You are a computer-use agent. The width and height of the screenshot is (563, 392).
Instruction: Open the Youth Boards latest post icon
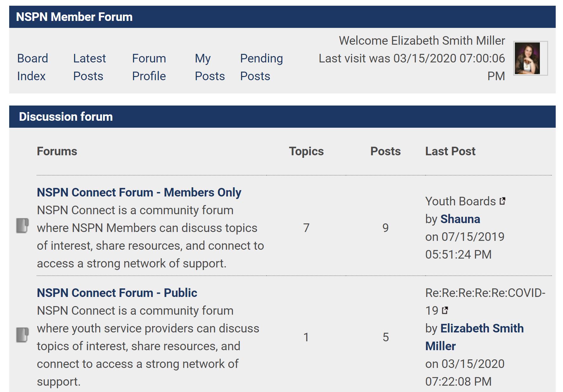pos(502,201)
